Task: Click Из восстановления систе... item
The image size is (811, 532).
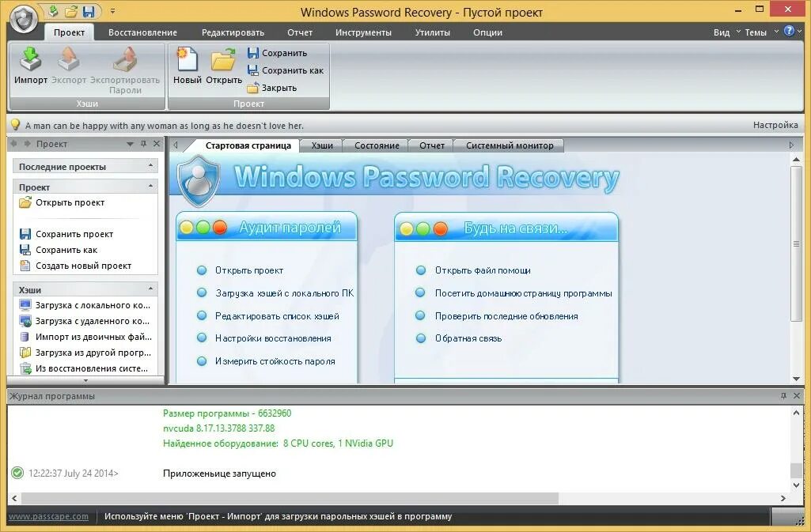Action: (x=83, y=368)
